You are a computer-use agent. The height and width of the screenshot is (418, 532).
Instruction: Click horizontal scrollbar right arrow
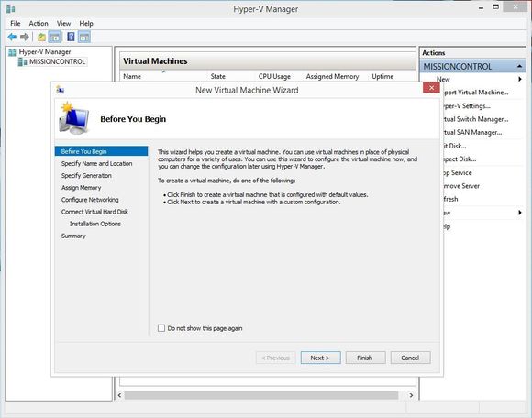click(x=411, y=395)
